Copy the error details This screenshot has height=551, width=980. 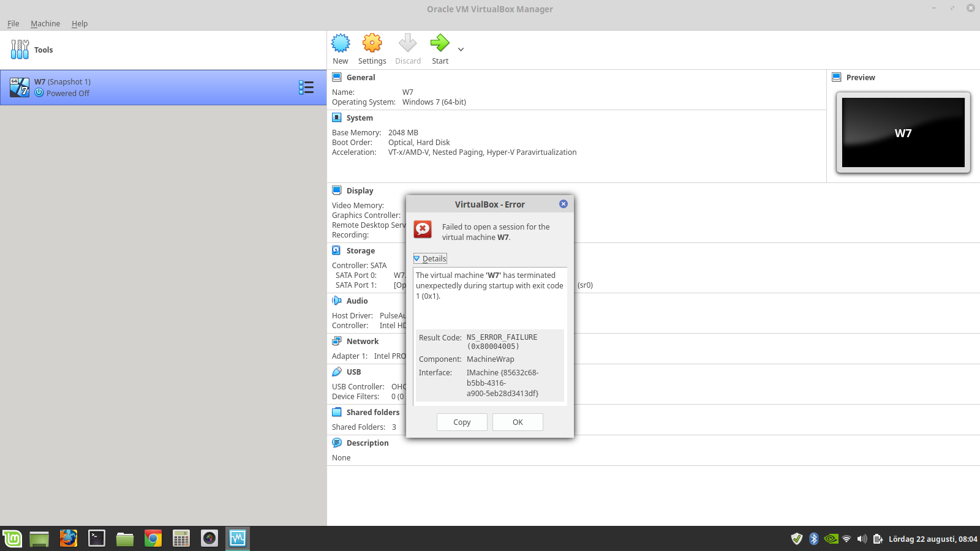(462, 422)
